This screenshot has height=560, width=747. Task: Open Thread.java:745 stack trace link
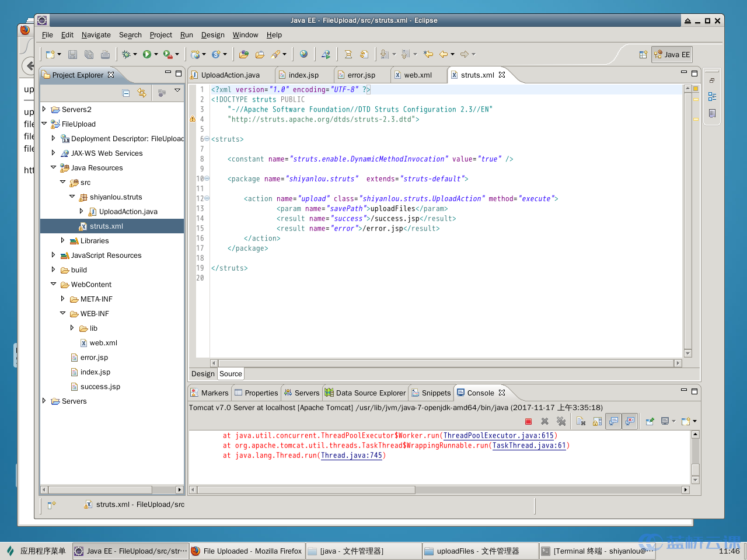[x=352, y=456]
